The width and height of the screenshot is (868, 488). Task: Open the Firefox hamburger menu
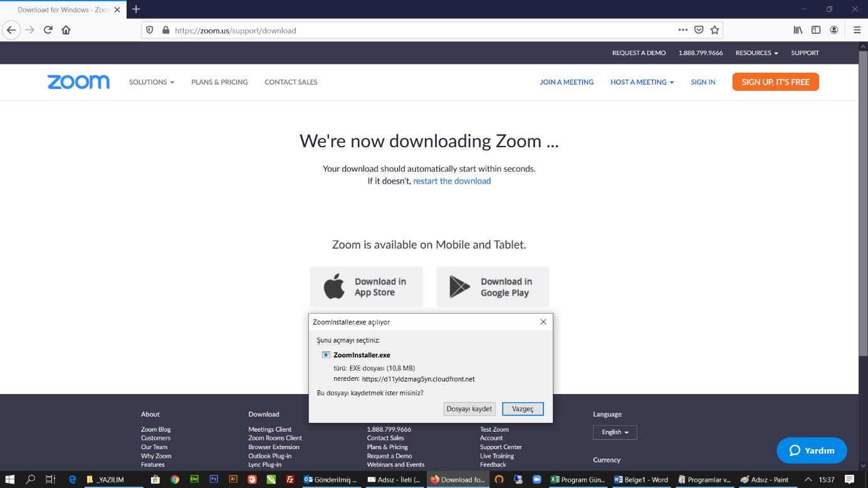857,29
